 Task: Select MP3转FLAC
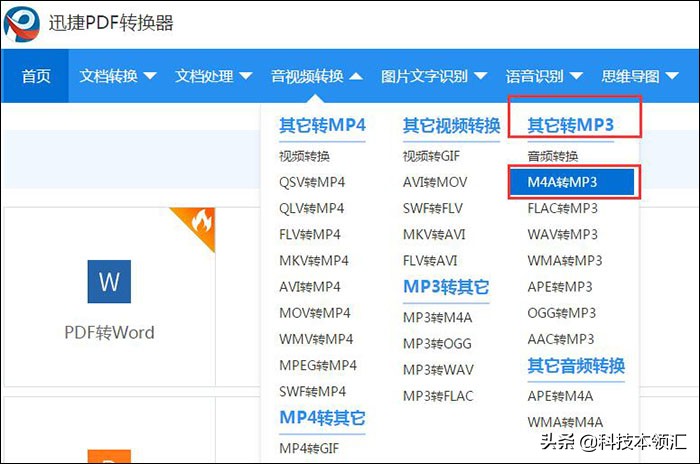pyautogui.click(x=438, y=396)
